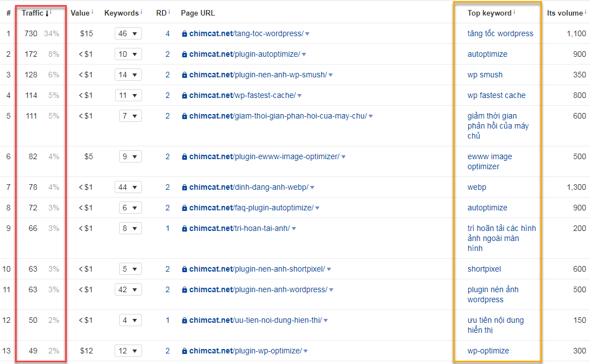Expand the keywords dropdown showing 44
Viewport: 590px width, 364px height.
pos(128,188)
